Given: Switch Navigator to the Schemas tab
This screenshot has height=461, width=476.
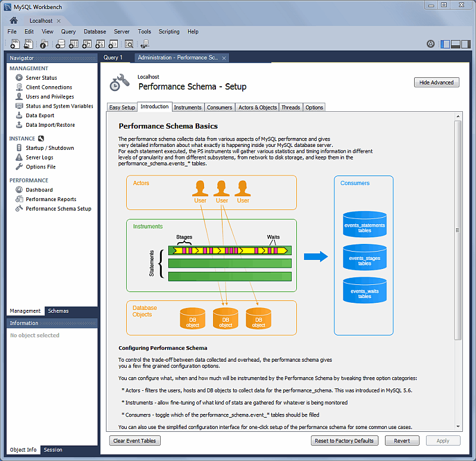Looking at the screenshot, I should [58, 311].
